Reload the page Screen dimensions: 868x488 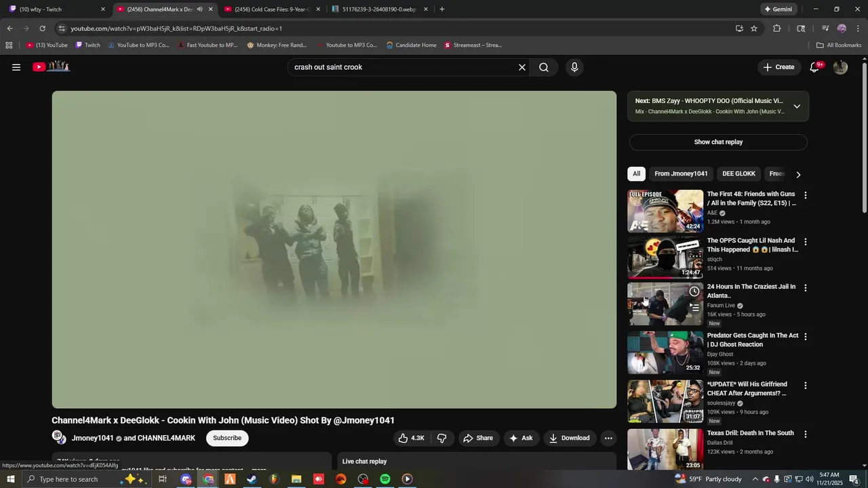42,28
